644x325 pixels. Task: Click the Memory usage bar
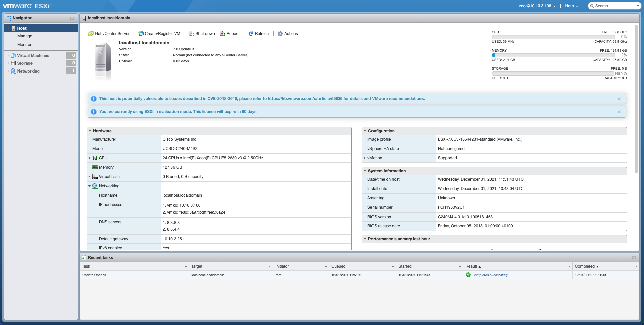pyautogui.click(x=553, y=55)
